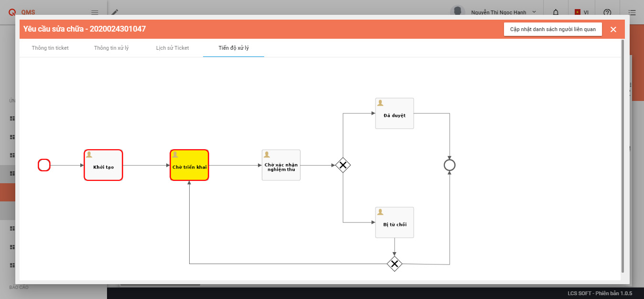Click the gateway after Chờ xác nhận nghiệm thu
This screenshot has height=299, width=644.
343,165
